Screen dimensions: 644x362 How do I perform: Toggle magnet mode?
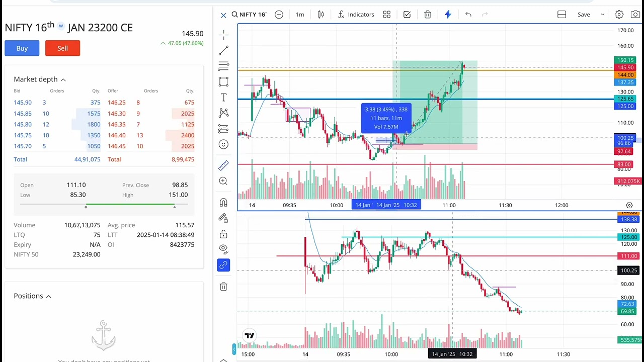[x=224, y=202]
